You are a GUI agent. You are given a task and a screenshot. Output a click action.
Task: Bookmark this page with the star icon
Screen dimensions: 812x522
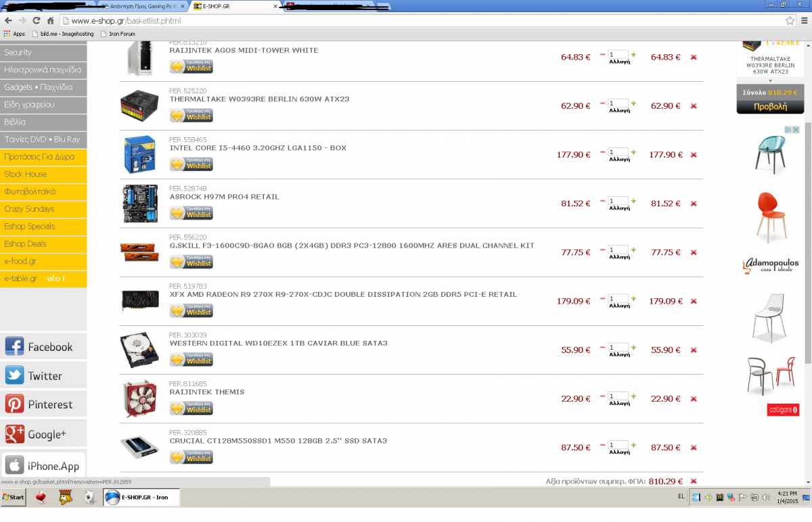(790, 21)
